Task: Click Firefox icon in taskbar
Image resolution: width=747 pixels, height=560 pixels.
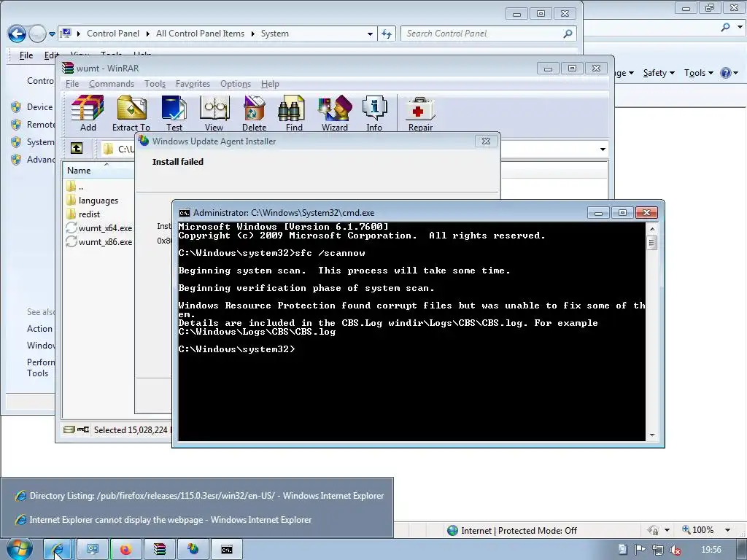Action: pyautogui.click(x=125, y=550)
